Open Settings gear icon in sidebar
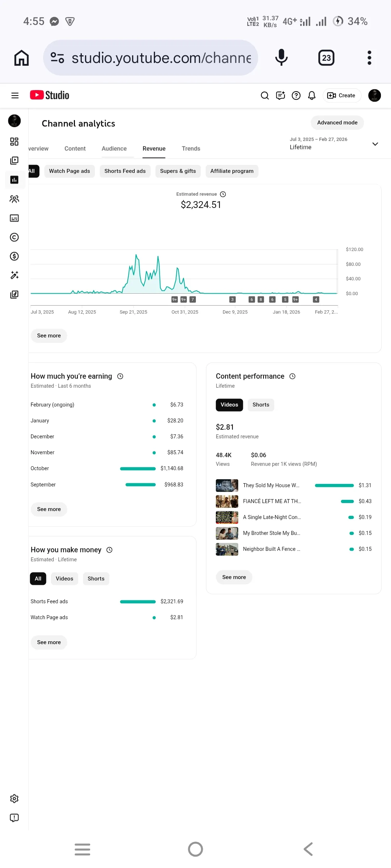This screenshot has height=868, width=391. tap(14, 799)
